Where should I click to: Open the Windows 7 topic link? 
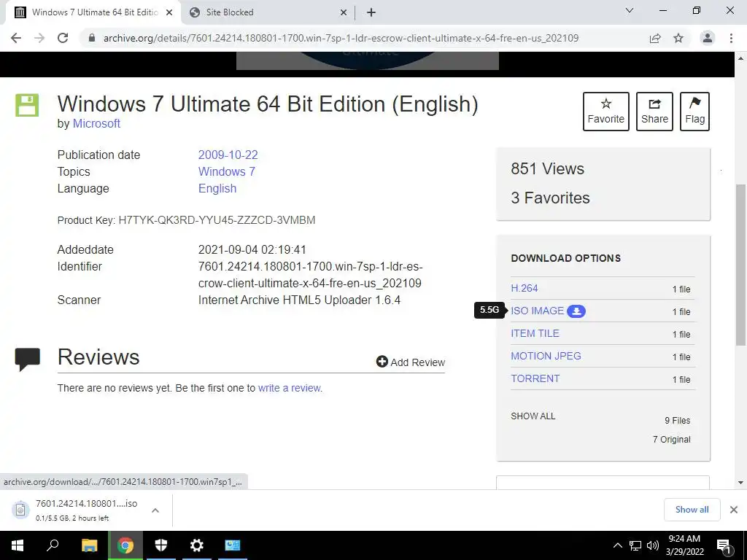coord(226,171)
